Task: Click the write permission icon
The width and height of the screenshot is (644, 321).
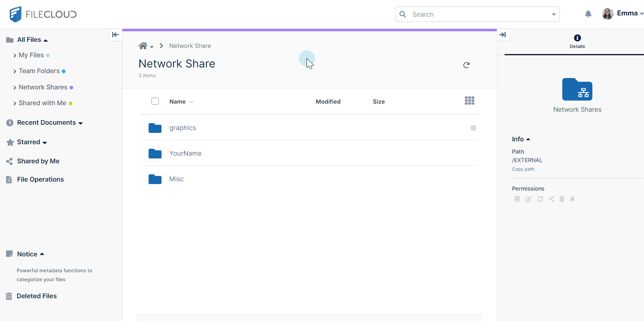Action: pyautogui.click(x=528, y=199)
